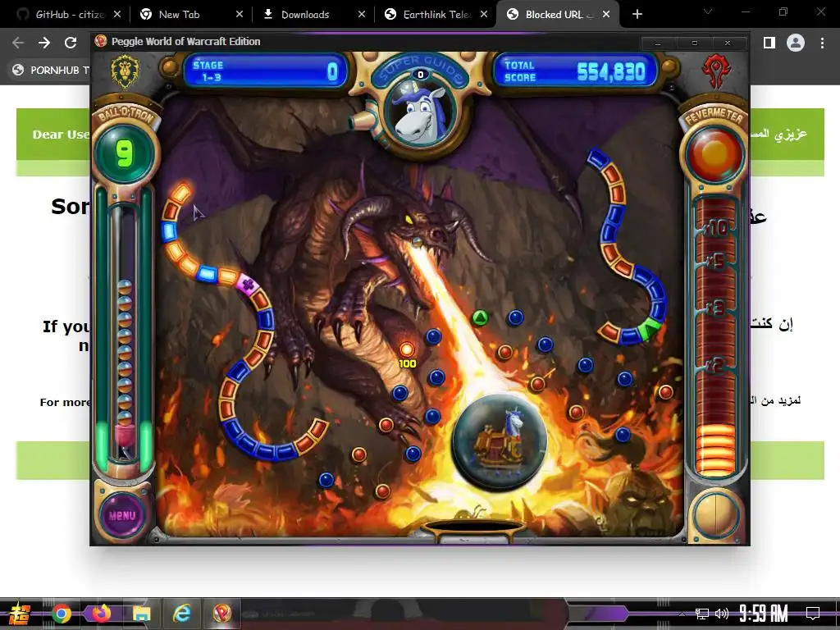Open the Chrome side panel icon

tap(769, 43)
